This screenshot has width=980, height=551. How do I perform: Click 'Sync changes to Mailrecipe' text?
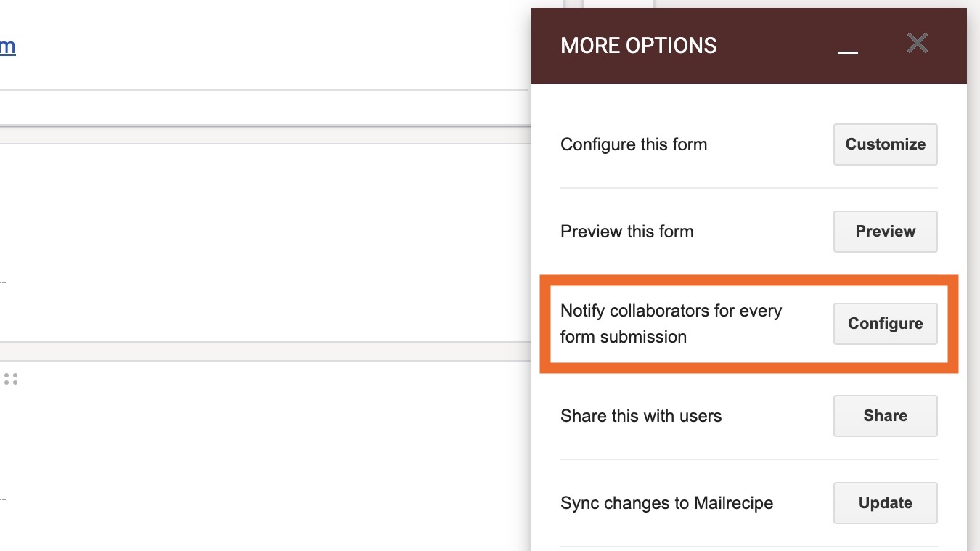(x=666, y=503)
